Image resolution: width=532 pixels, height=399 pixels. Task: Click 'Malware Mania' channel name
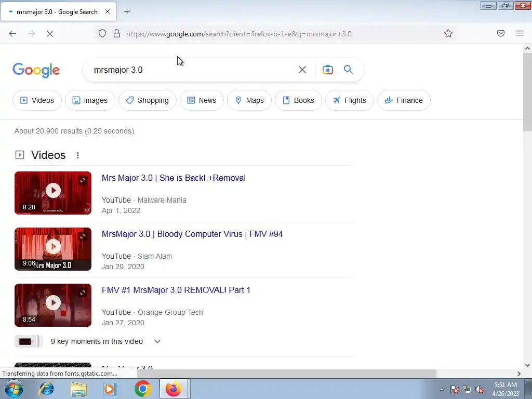pyautogui.click(x=162, y=200)
